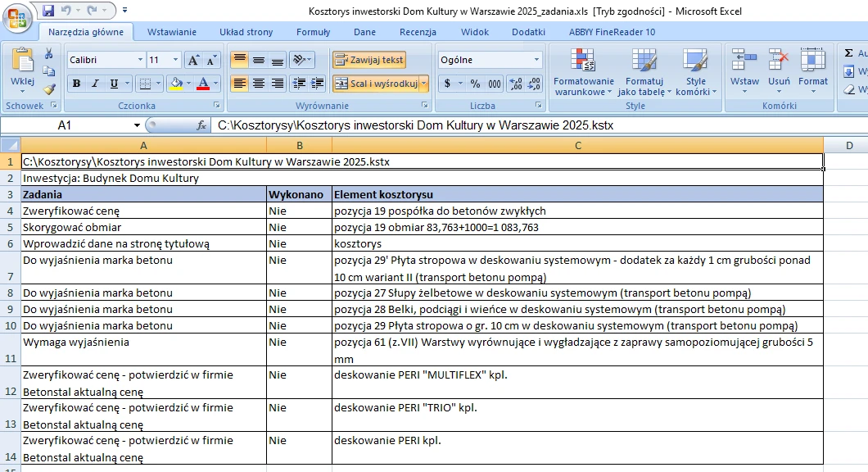Open the borders dropdown arrow
868x472 pixels.
point(158,84)
